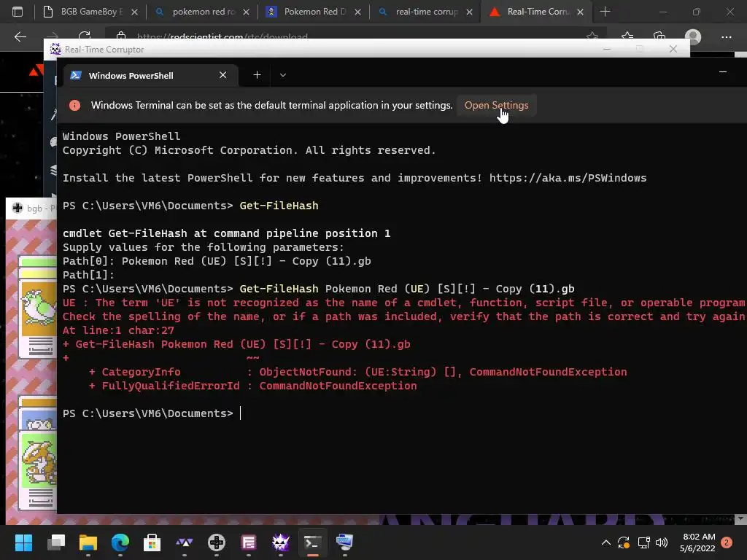Select the Windows PowerShell tab
This screenshot has height=560, width=747.
pyautogui.click(x=150, y=75)
